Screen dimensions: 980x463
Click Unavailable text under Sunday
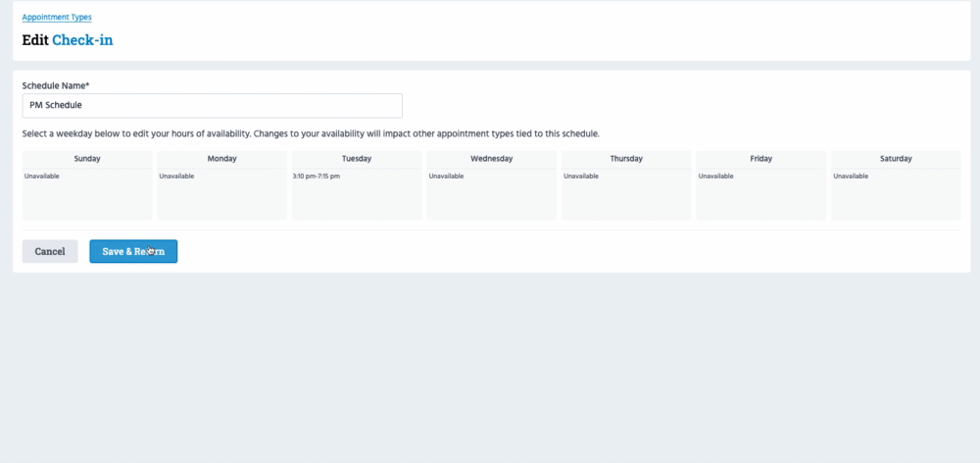[x=42, y=177]
